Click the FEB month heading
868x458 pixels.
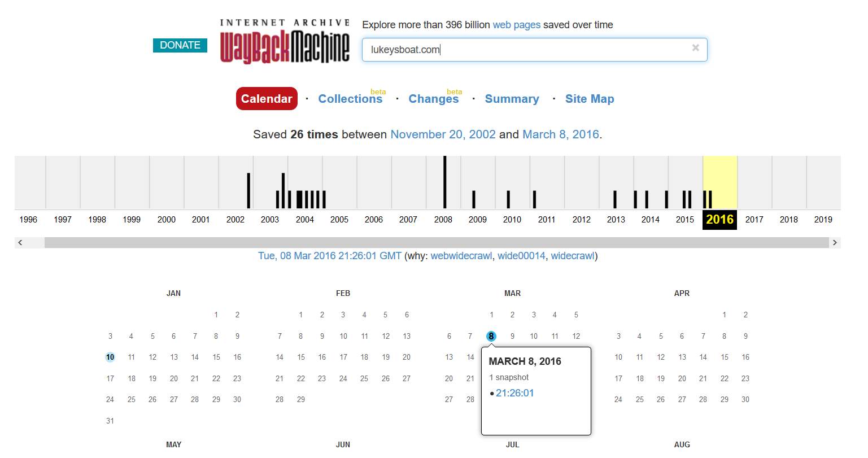(343, 293)
